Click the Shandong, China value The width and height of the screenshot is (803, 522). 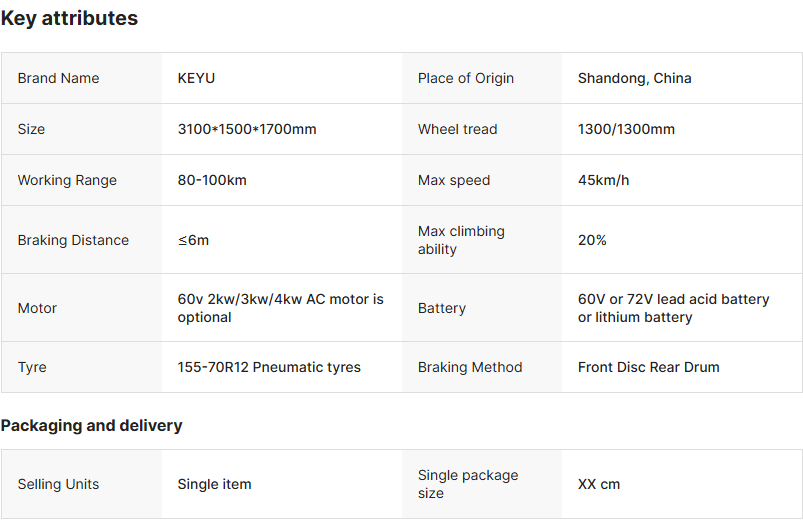coord(634,78)
